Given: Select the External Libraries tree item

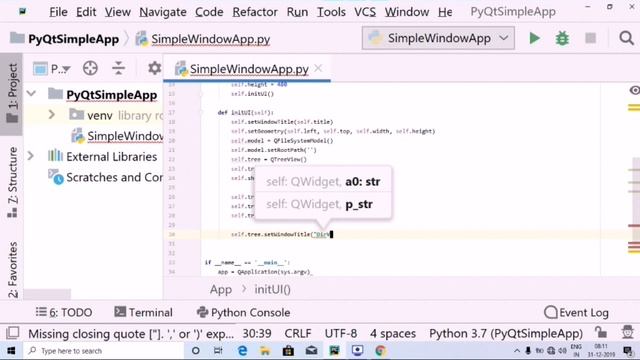Looking at the screenshot, I should [102, 156].
